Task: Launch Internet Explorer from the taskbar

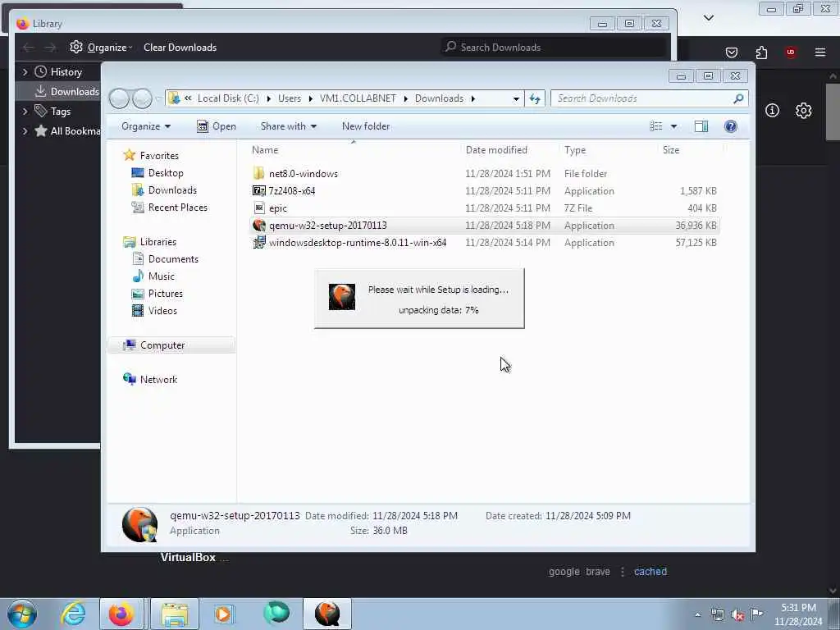Action: click(72, 614)
